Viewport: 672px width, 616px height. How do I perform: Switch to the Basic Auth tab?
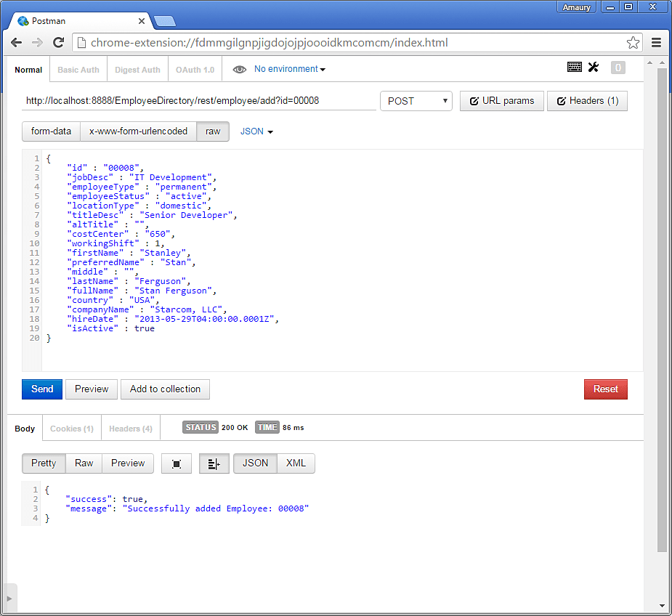78,70
